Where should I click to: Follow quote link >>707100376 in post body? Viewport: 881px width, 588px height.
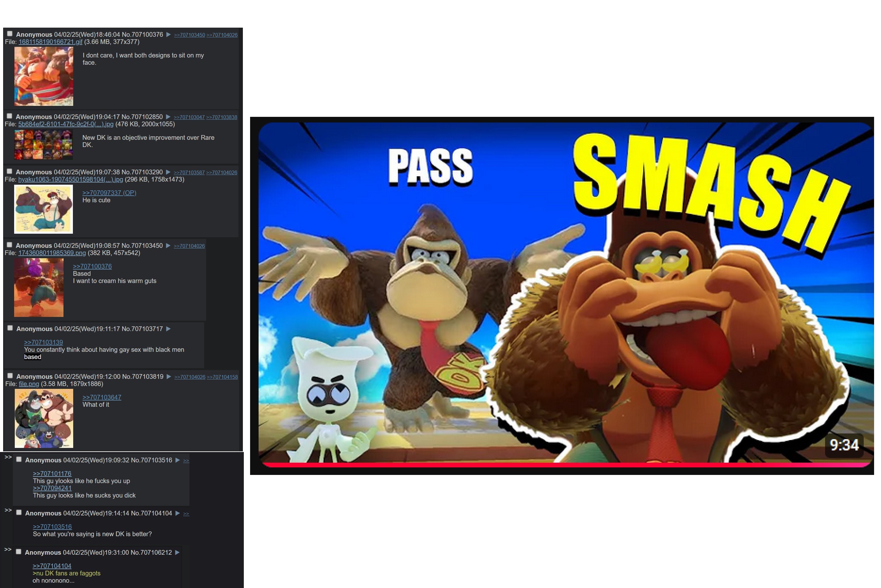[x=92, y=266]
